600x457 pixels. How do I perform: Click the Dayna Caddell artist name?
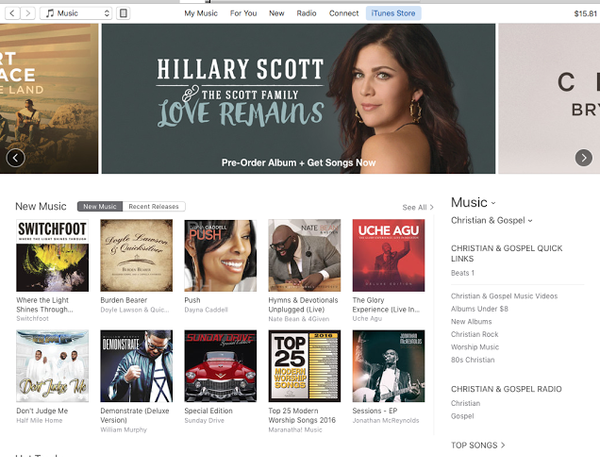tap(206, 310)
